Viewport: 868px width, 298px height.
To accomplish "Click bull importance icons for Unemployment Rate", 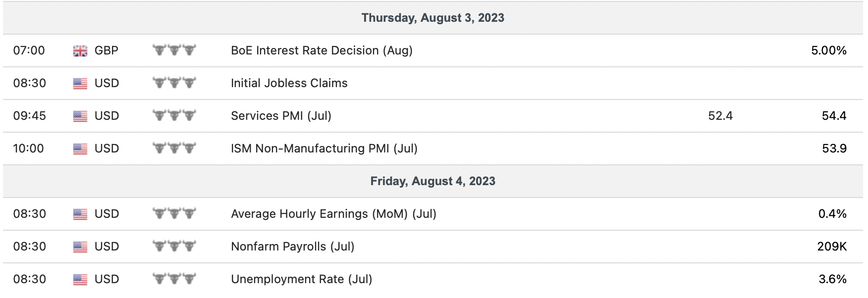I will coord(174,279).
